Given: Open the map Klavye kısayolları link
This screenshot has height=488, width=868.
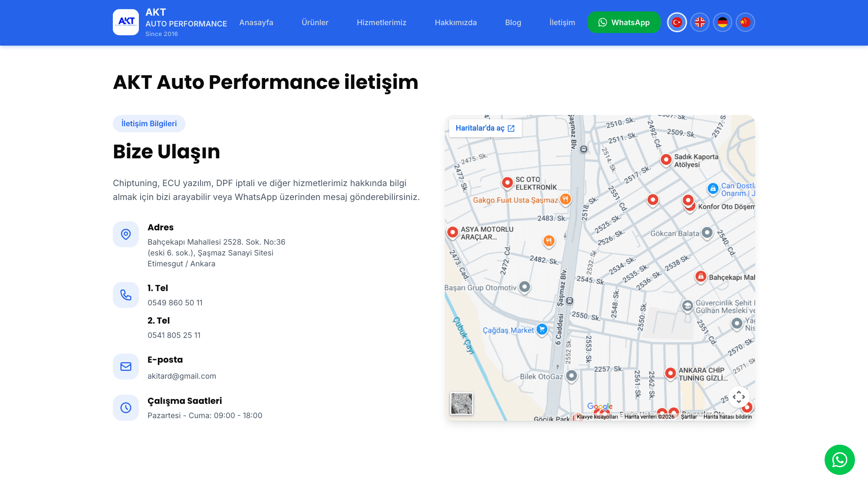Looking at the screenshot, I should [x=597, y=417].
